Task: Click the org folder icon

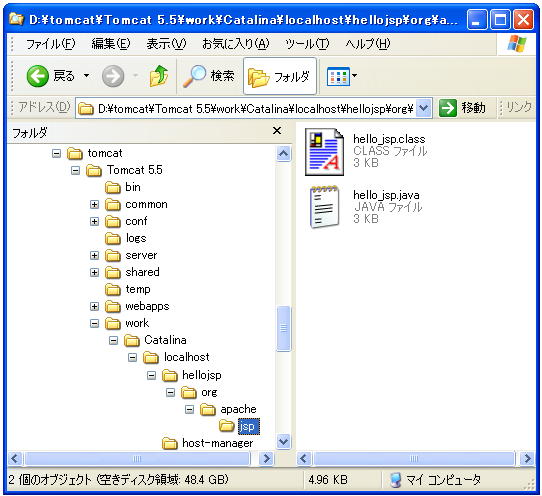Action: (x=189, y=393)
